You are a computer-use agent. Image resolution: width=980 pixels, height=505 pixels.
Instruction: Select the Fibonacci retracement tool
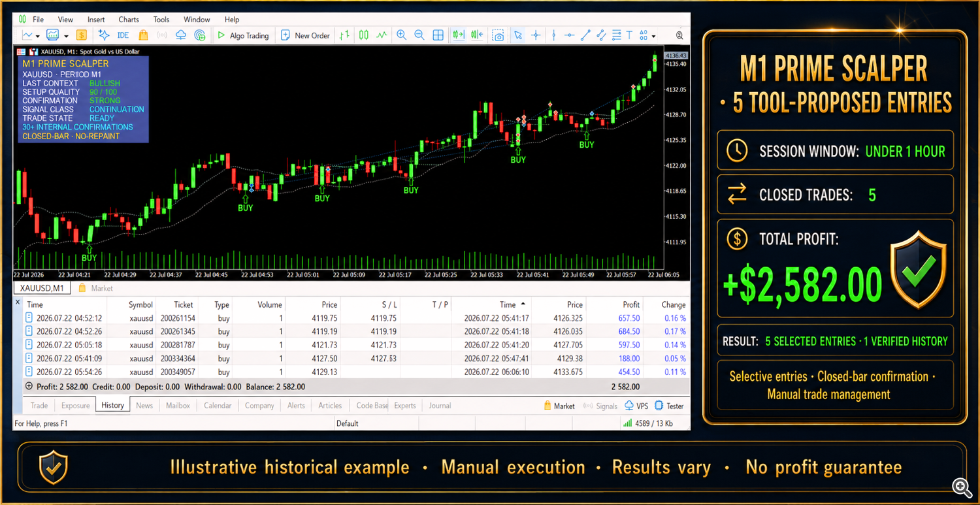point(616,35)
